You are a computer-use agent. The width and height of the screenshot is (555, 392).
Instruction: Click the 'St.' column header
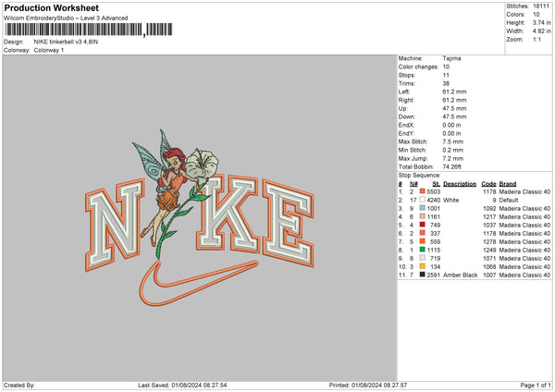pos(437,184)
